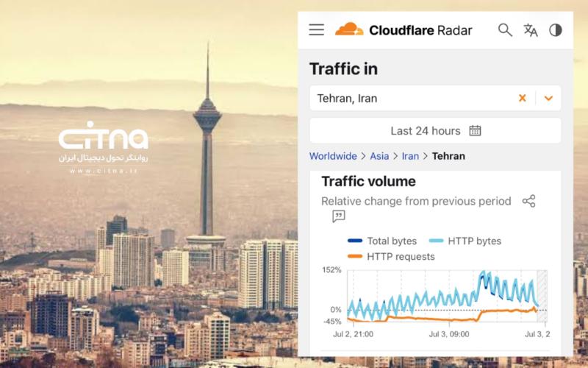The height and width of the screenshot is (368, 588).
Task: Click the Tehran, Iran location field
Action: coord(435,98)
